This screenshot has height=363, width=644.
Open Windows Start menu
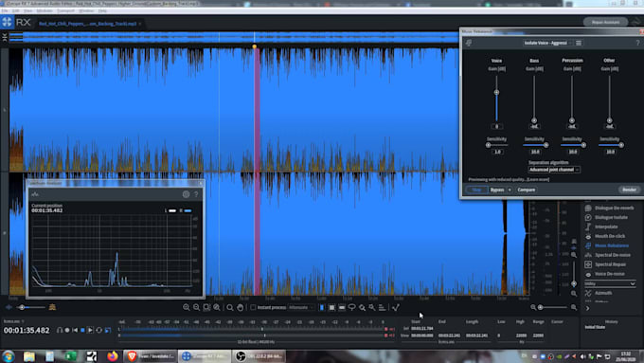pyautogui.click(x=9, y=356)
